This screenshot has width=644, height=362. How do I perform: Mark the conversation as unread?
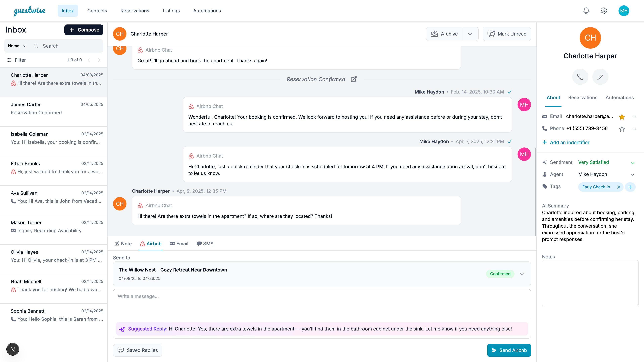tap(507, 34)
